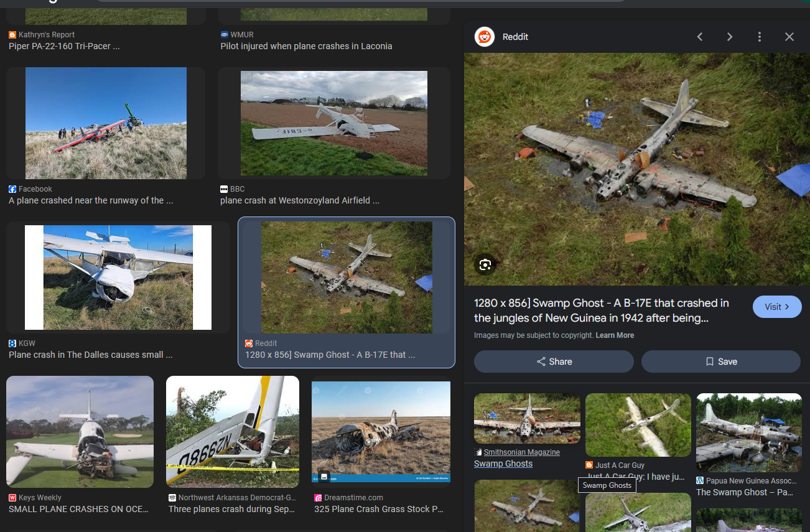Open 'Plane crash in The Dalles' caption
Image resolution: width=810 pixels, height=532 pixels.
[91, 355]
